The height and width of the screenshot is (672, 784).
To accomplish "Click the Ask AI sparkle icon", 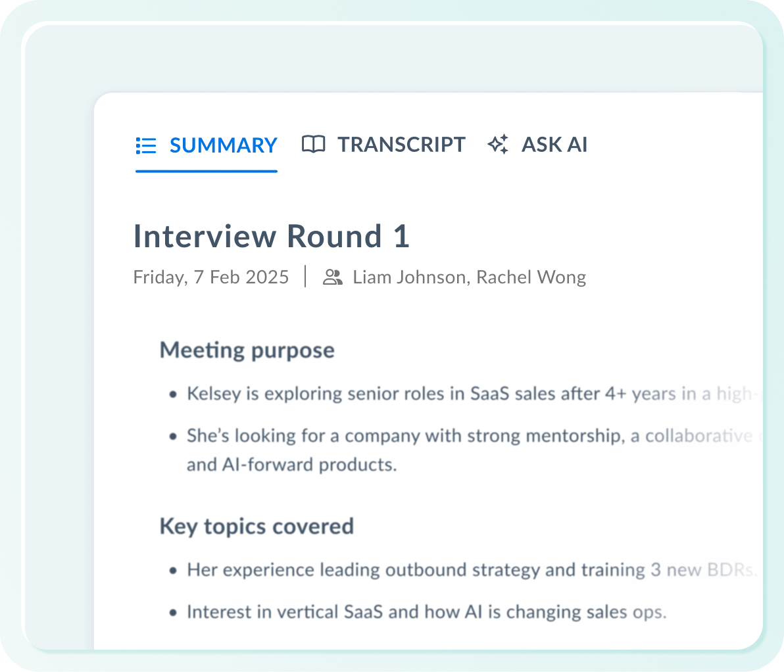I will coord(498,144).
